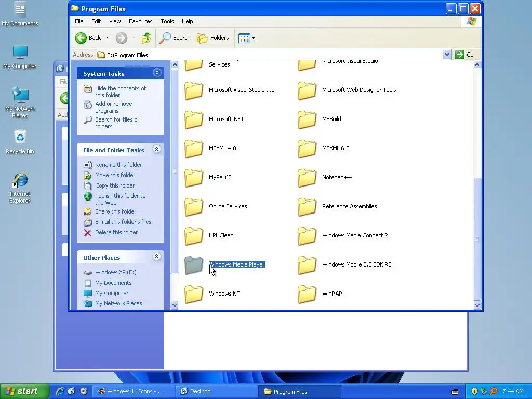
Task: Open the Tools menu
Action: click(x=167, y=21)
